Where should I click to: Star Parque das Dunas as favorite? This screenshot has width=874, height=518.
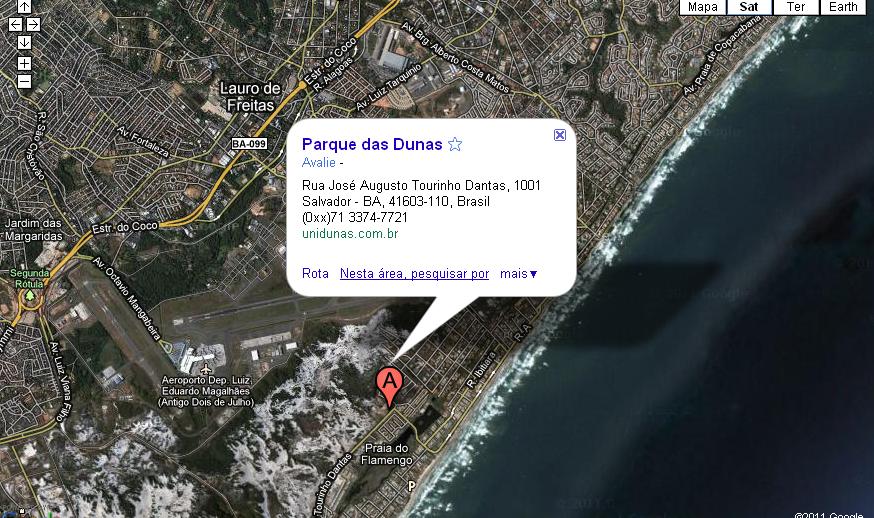coord(455,144)
